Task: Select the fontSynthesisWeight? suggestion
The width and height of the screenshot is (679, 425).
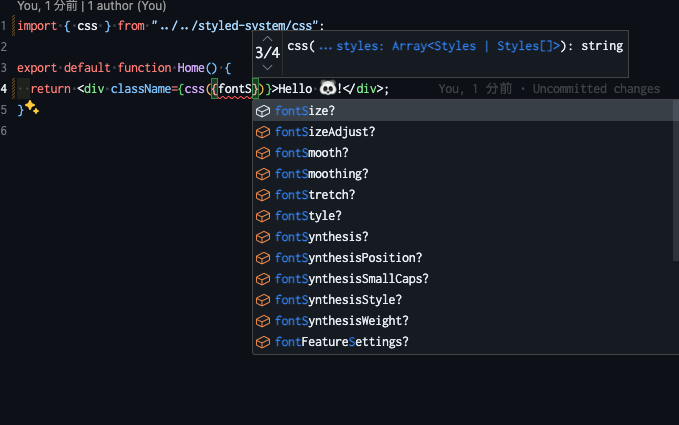Action: tap(463, 321)
